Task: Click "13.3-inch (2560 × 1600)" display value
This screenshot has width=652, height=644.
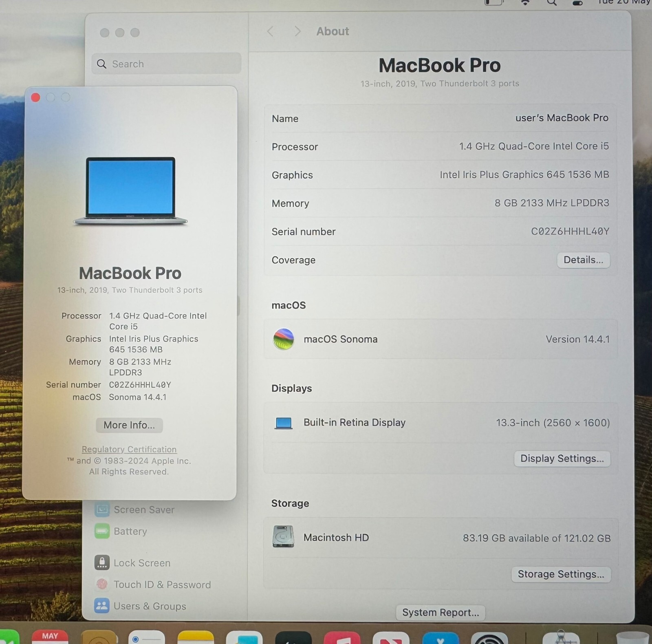Action: pyautogui.click(x=553, y=423)
